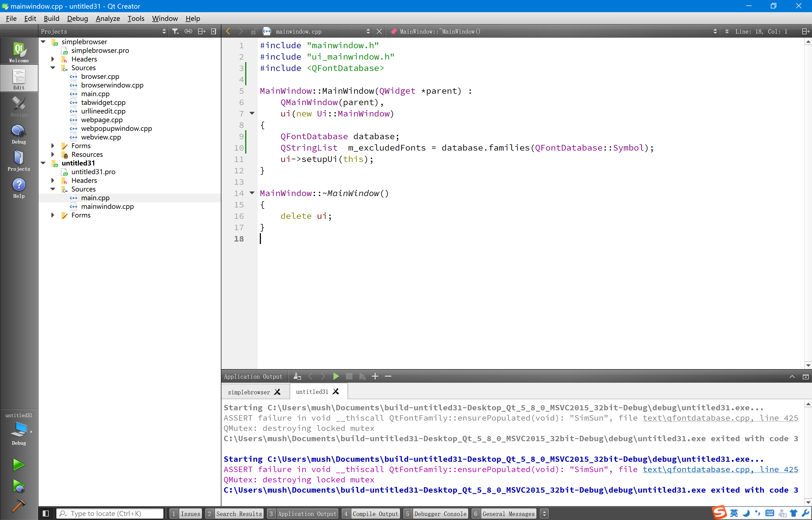Show the General Messages pane
The image size is (812, 520).
(x=504, y=513)
